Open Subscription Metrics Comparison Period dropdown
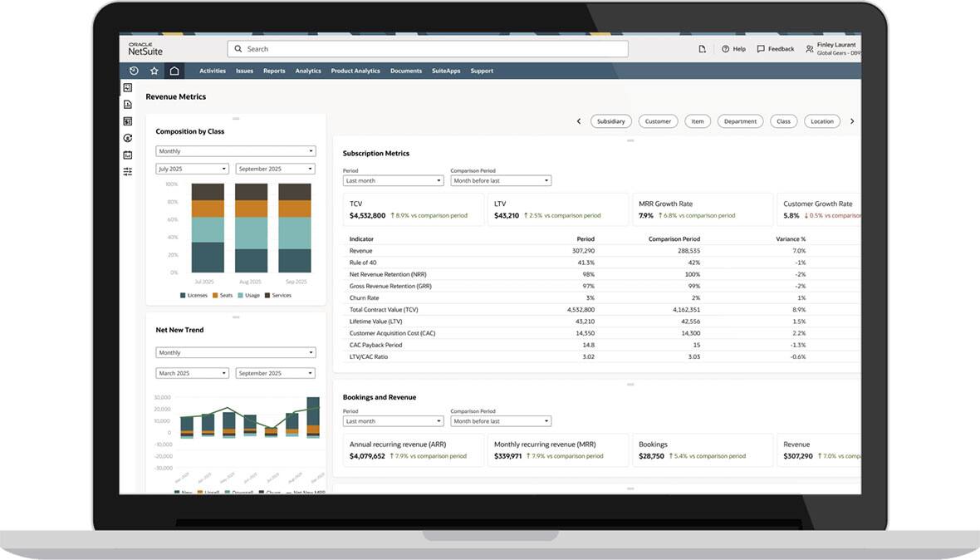The height and width of the screenshot is (560, 980). click(501, 180)
